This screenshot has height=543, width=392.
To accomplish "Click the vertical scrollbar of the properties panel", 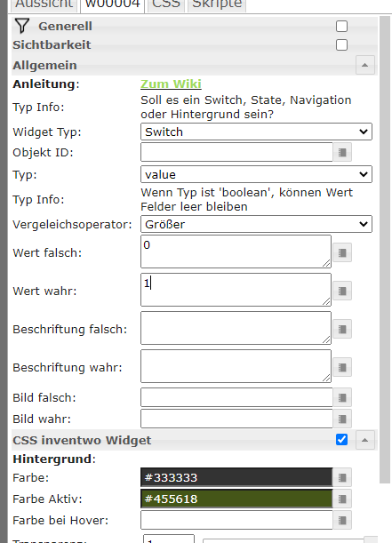I will 385,250.
